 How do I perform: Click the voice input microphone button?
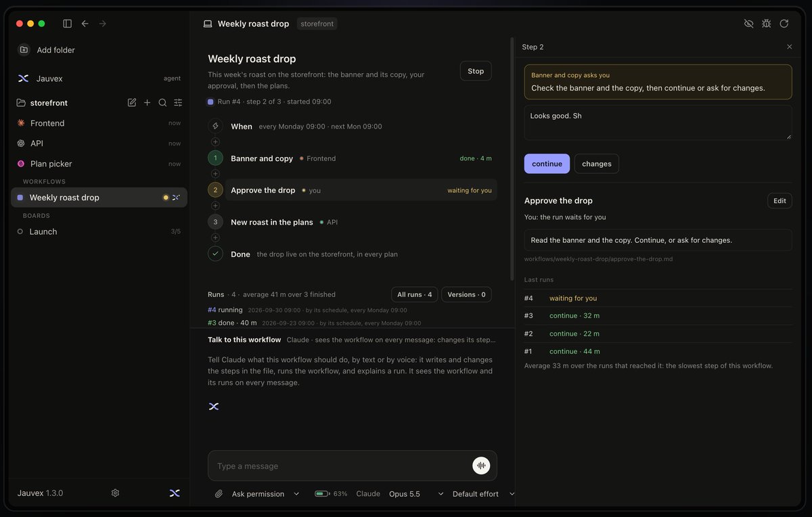click(x=481, y=466)
